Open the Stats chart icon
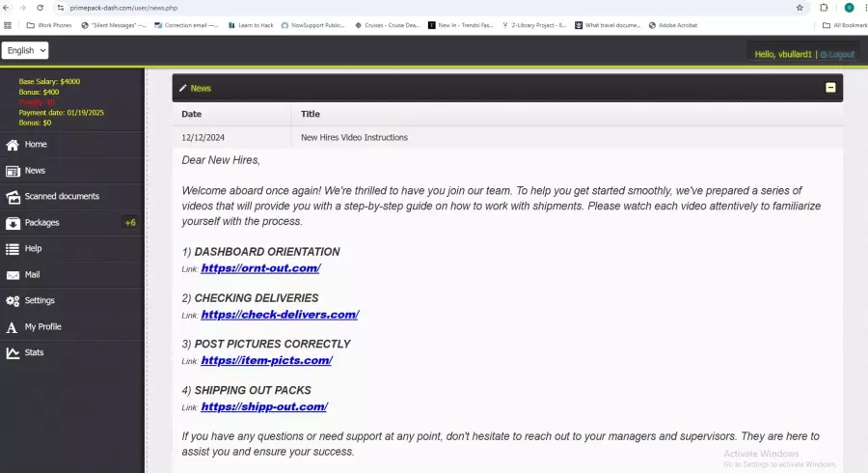The height and width of the screenshot is (473, 868). pyautogui.click(x=13, y=352)
